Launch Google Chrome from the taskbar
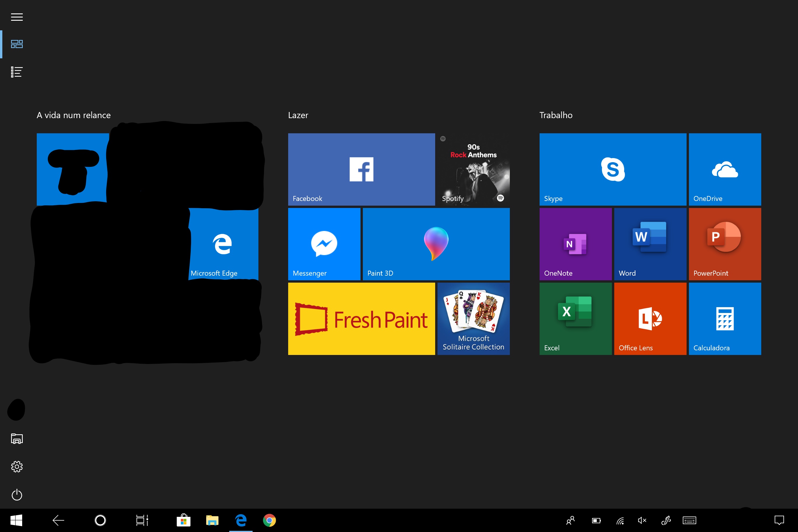 (x=269, y=520)
